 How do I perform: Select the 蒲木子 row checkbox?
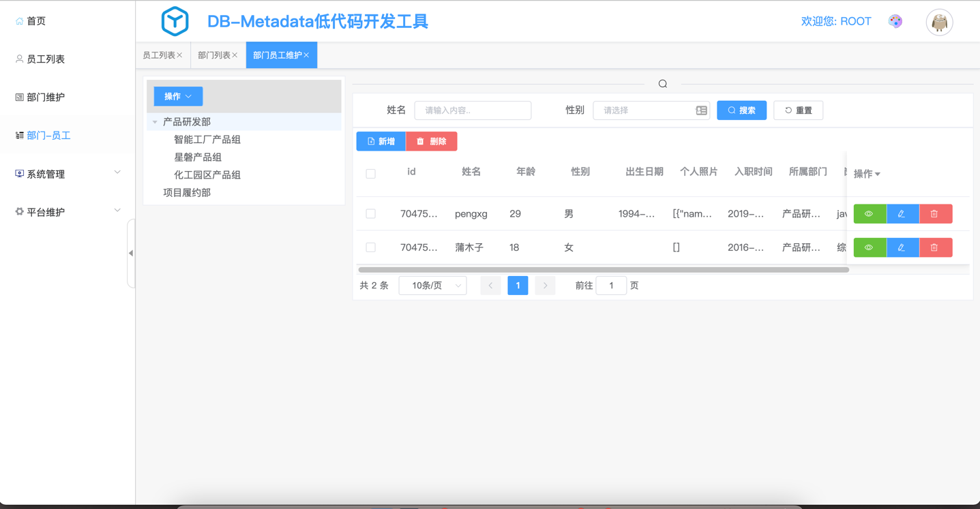(x=371, y=247)
